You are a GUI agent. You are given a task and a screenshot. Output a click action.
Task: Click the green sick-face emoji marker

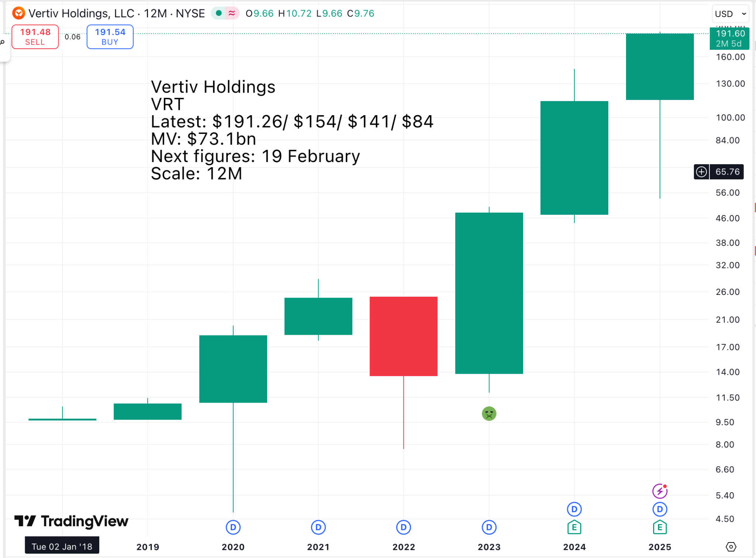coord(489,414)
